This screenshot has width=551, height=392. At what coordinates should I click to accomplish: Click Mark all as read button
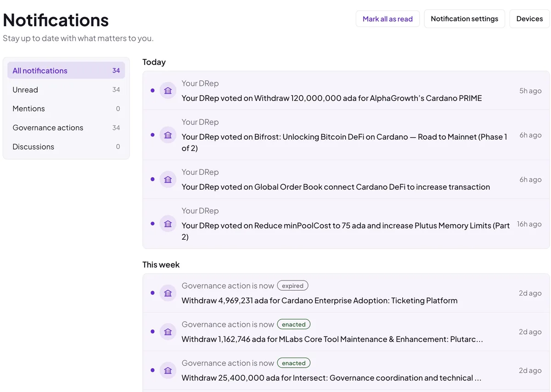pyautogui.click(x=388, y=19)
